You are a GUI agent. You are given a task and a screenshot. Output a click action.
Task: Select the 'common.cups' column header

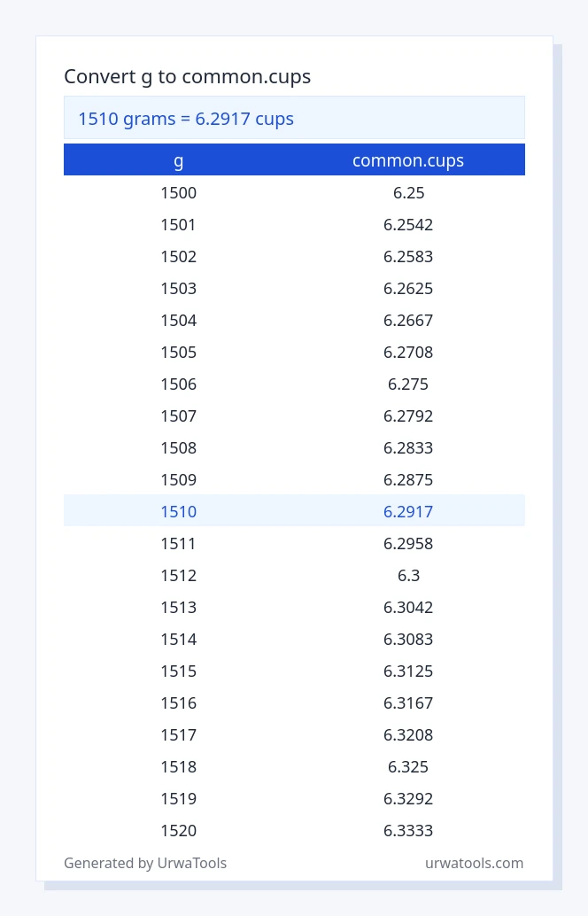408,160
